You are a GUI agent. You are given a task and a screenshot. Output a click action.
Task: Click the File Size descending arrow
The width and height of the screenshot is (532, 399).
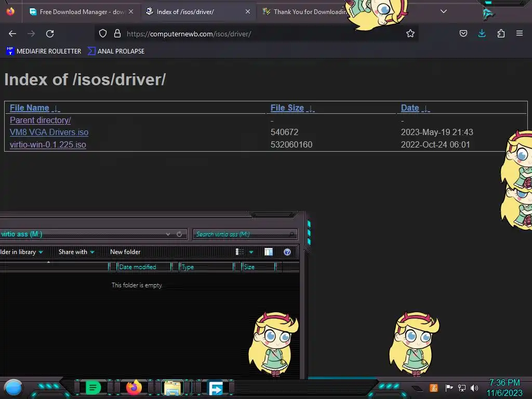(311, 109)
